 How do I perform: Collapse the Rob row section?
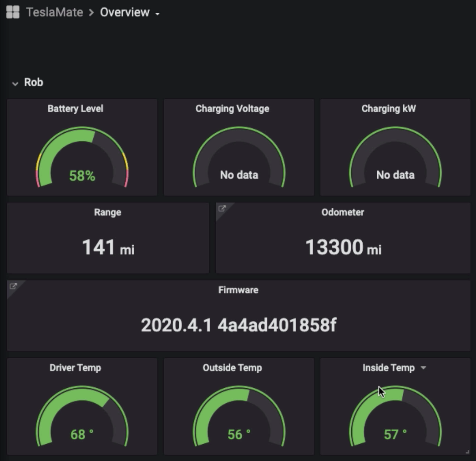pos(15,83)
